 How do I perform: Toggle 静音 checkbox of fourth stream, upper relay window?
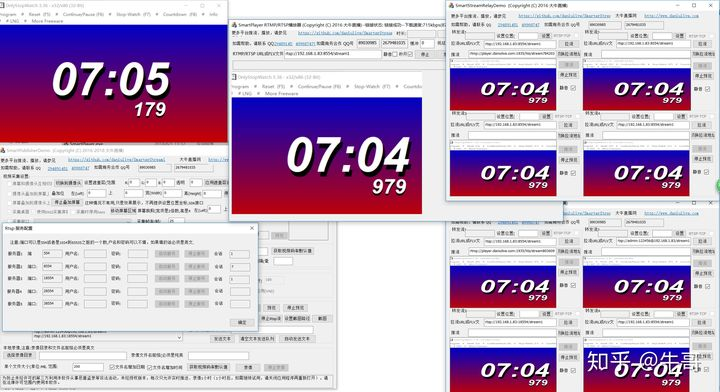tap(706, 172)
